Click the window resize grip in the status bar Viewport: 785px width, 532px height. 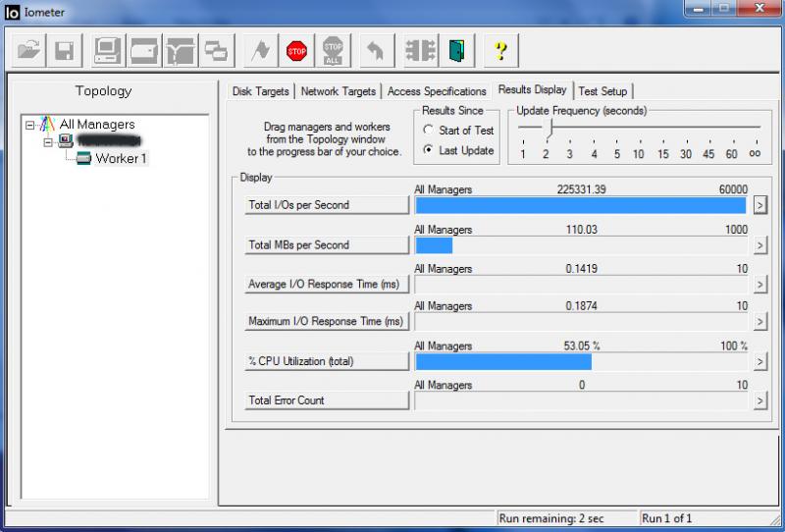(774, 519)
